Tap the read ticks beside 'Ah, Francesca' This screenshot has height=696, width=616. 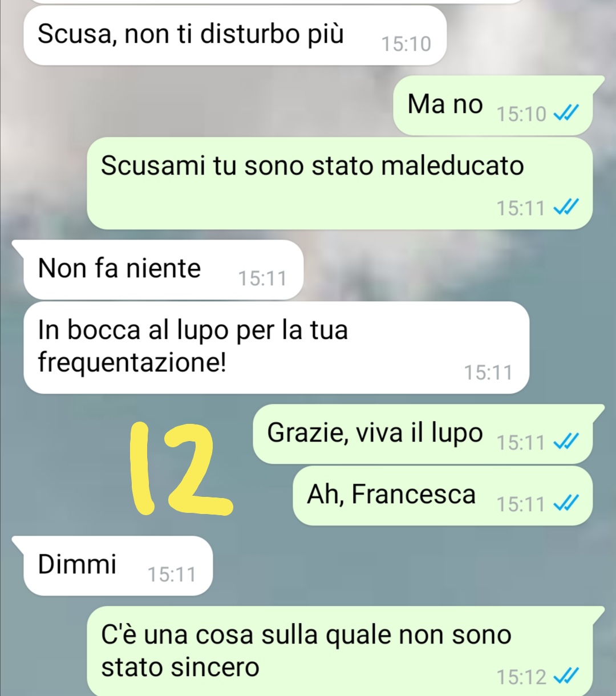(x=566, y=504)
